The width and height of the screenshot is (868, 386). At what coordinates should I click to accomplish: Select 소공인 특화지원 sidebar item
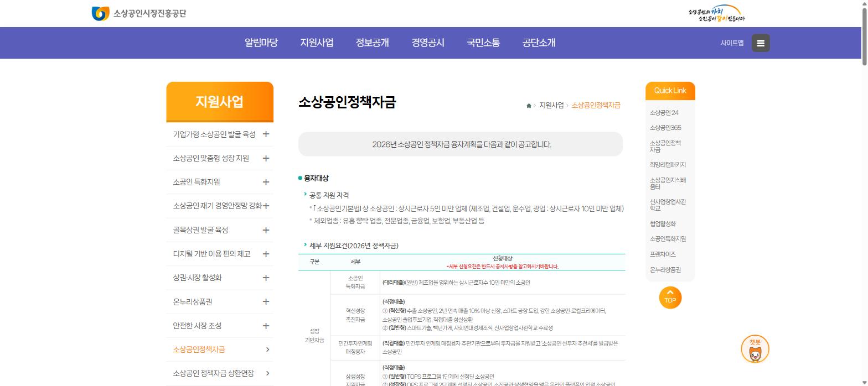(197, 182)
